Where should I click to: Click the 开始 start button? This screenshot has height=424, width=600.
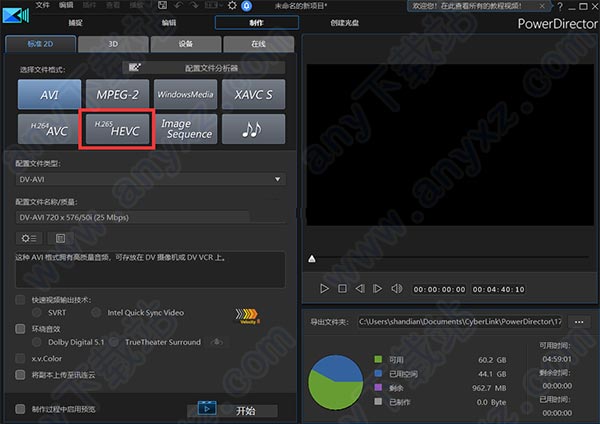(245, 411)
